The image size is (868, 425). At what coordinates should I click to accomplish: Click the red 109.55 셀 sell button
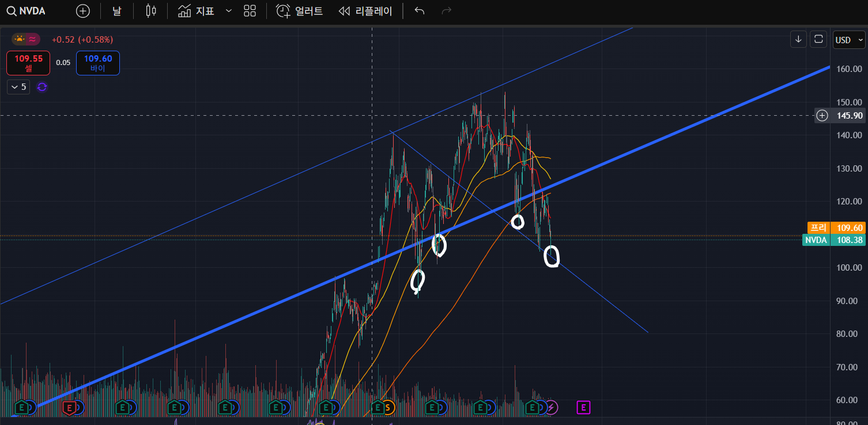(28, 63)
